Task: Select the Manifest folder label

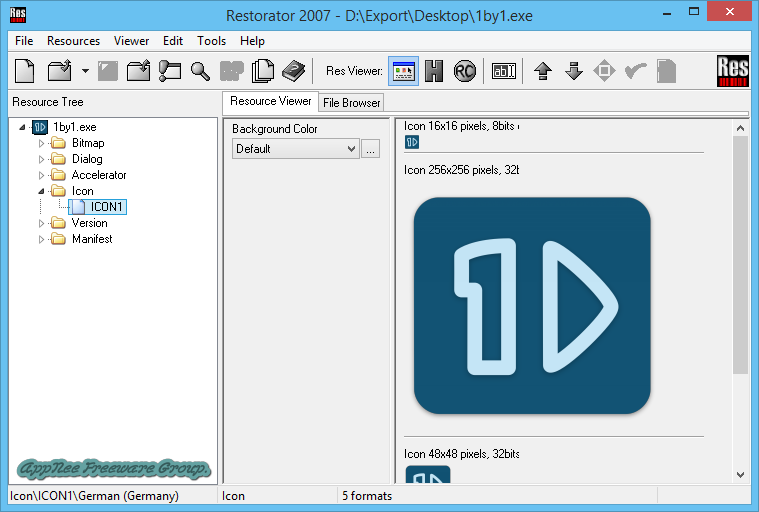Action: point(92,239)
